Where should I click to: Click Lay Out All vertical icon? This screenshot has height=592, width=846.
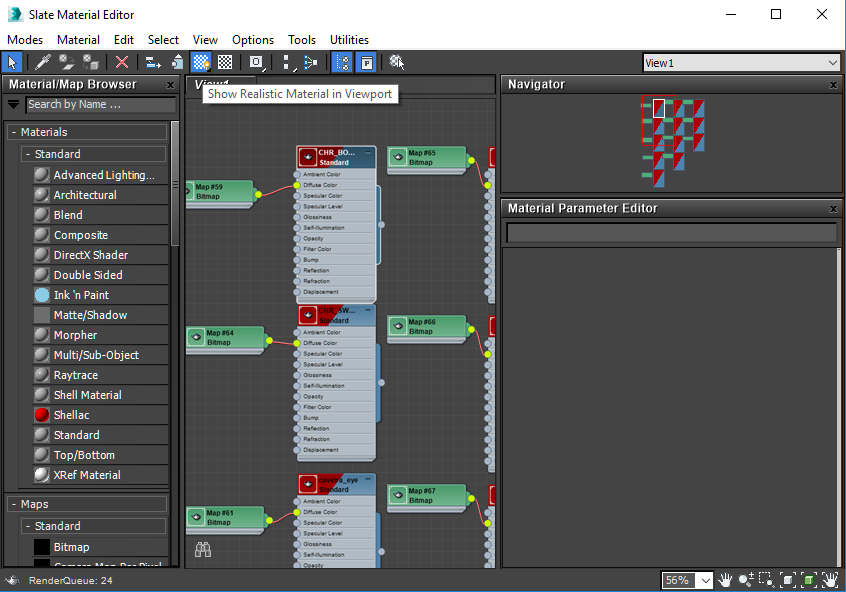point(288,62)
